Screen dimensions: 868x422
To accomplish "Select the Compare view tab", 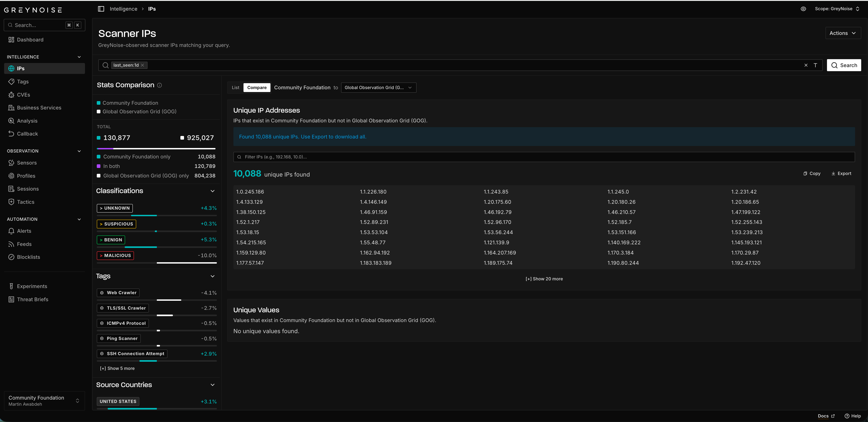I will click(x=257, y=88).
